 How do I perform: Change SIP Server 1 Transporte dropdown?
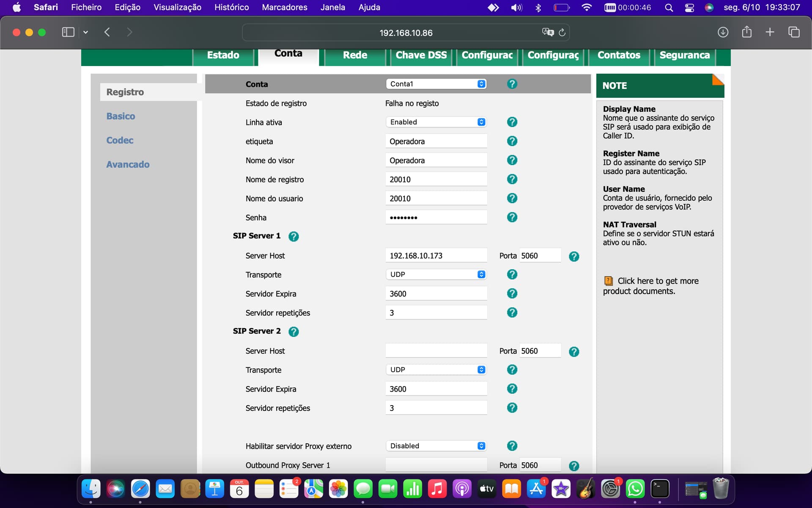tap(436, 274)
